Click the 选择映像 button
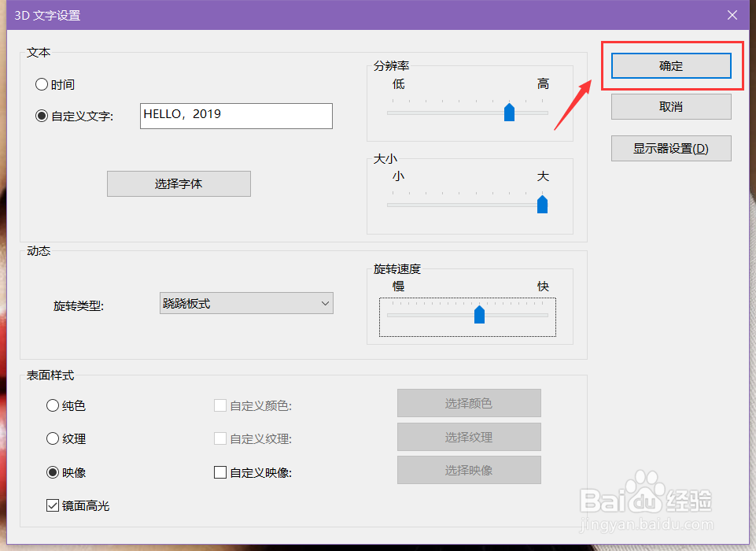756x551 pixels. point(469,471)
